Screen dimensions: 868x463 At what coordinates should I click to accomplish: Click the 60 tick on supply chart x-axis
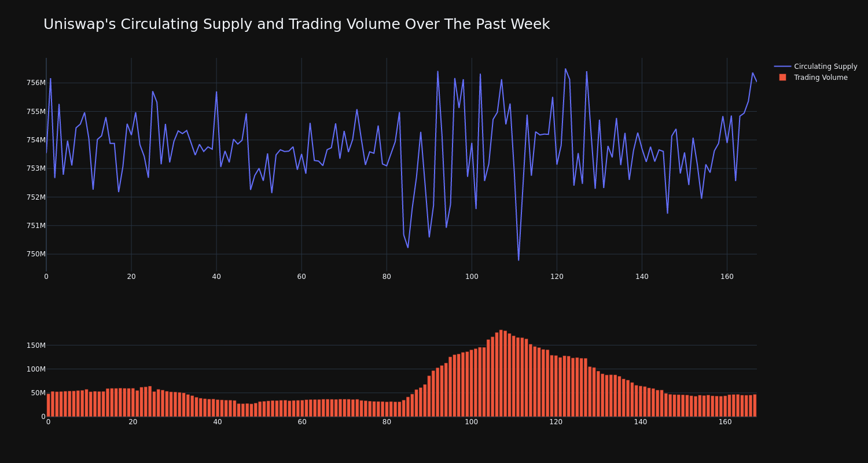point(301,277)
